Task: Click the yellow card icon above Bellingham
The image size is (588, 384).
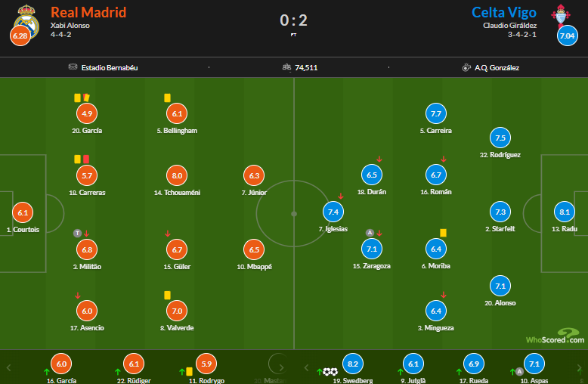Action: click(x=167, y=98)
